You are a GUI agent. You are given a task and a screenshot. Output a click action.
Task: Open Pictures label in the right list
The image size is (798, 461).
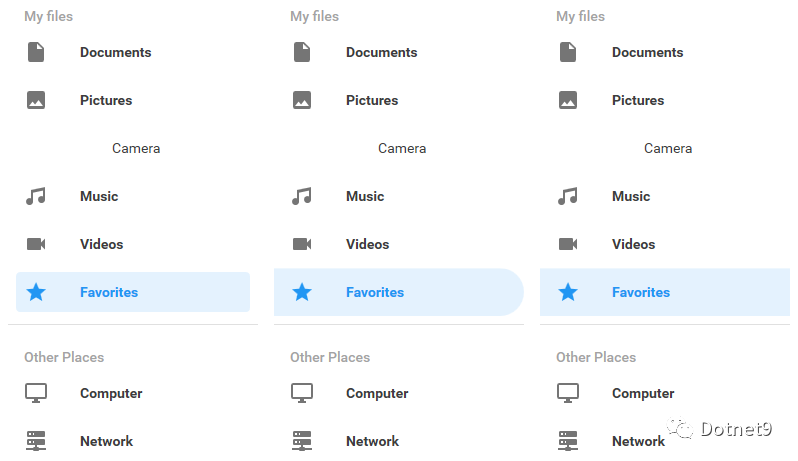638,100
